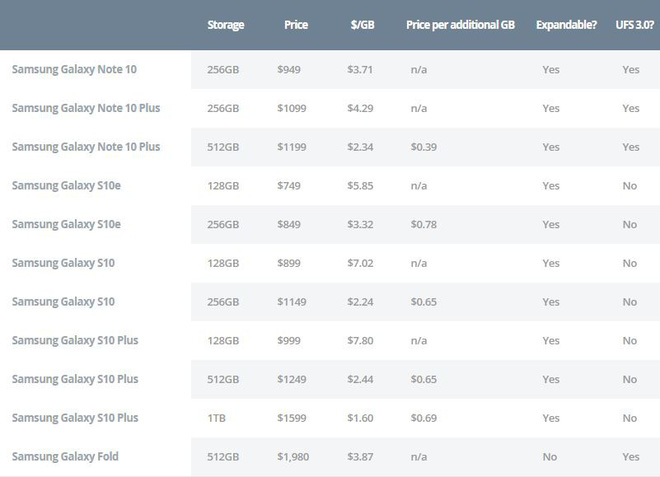Click the $749 Galaxy S10e price
This screenshot has width=660, height=477.
pyautogui.click(x=289, y=186)
